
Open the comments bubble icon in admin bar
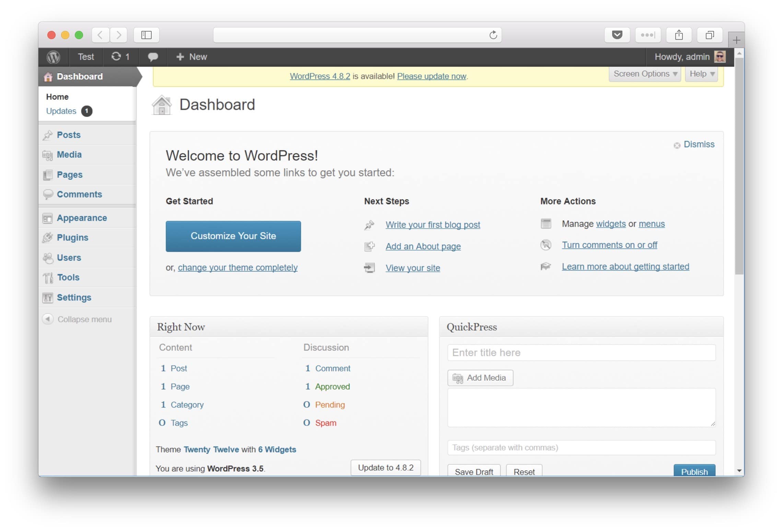point(153,57)
